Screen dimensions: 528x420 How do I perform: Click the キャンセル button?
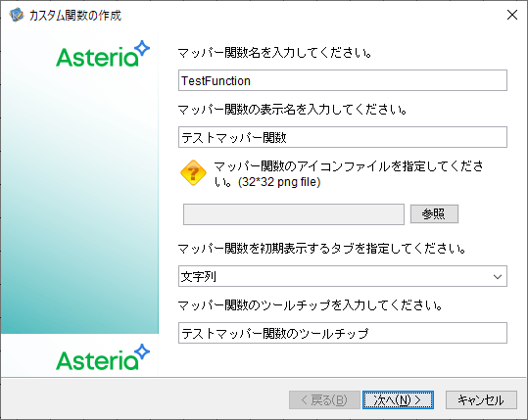(x=481, y=400)
